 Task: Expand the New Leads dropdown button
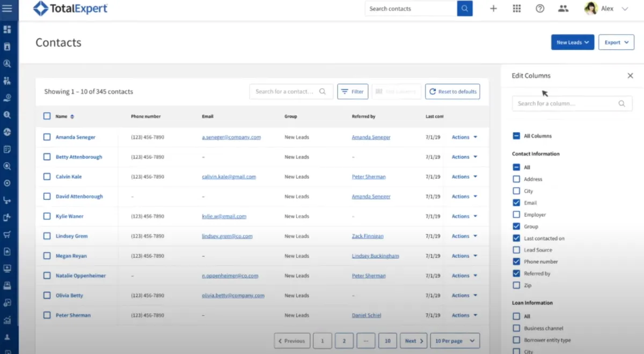(x=572, y=42)
